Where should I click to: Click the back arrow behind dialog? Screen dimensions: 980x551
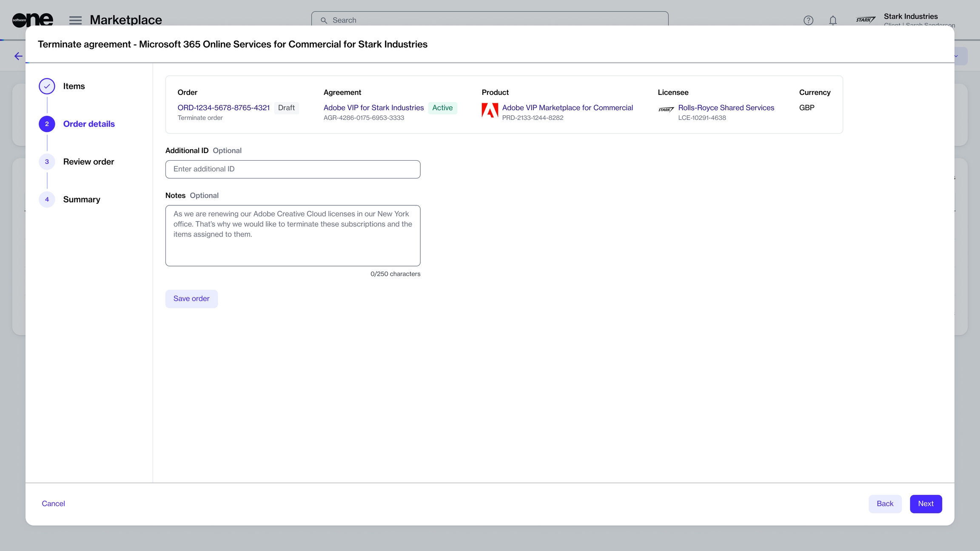pos(18,56)
